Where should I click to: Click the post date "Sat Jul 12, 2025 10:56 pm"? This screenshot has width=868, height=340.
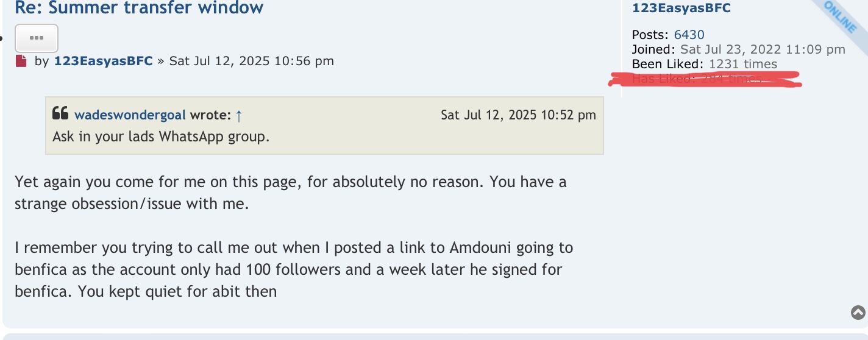pyautogui.click(x=251, y=61)
